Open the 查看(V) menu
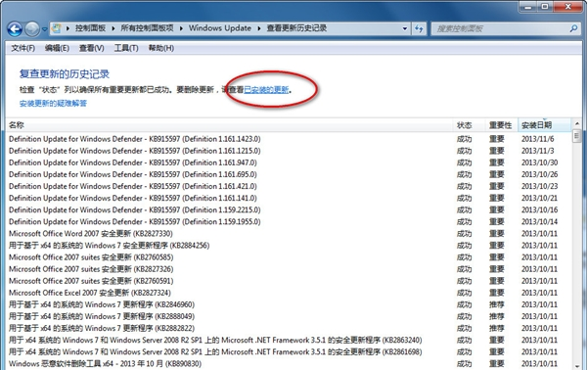 click(92, 48)
